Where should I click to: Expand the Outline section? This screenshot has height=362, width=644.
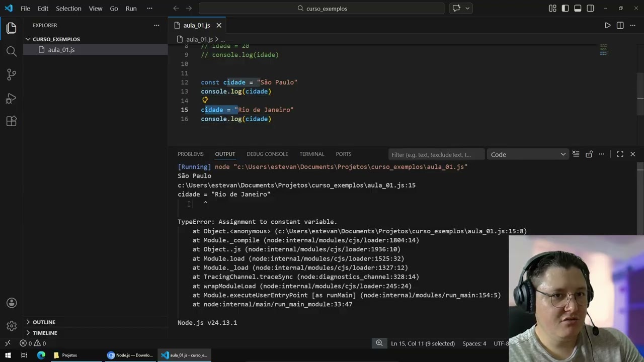tap(44, 322)
